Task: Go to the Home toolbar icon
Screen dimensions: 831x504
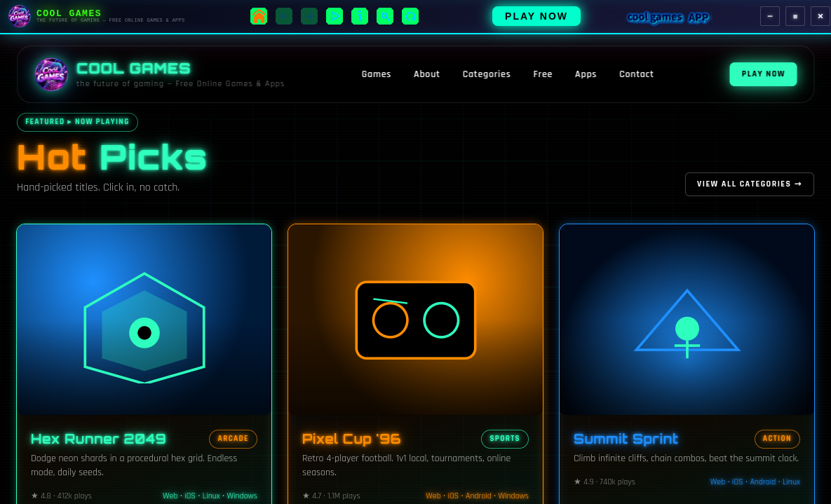Action: [x=259, y=16]
